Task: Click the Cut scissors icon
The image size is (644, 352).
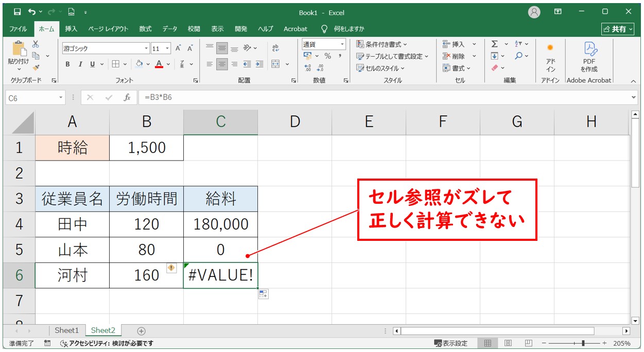Action: click(x=36, y=45)
